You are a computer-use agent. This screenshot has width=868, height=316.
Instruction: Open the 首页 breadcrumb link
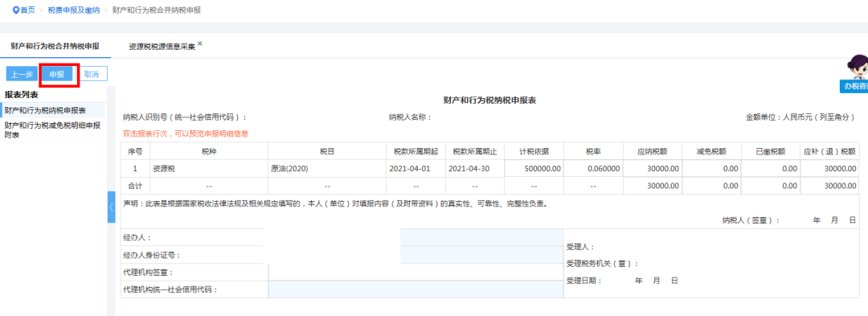coord(27,10)
